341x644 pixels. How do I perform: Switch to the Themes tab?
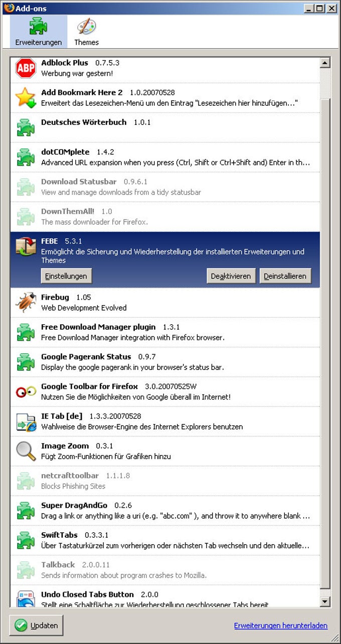tap(86, 32)
